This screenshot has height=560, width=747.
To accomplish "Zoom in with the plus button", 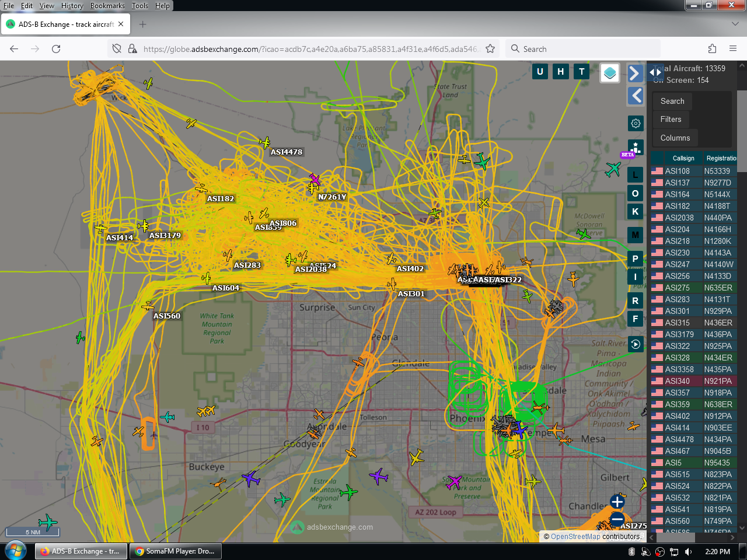I will [617, 501].
